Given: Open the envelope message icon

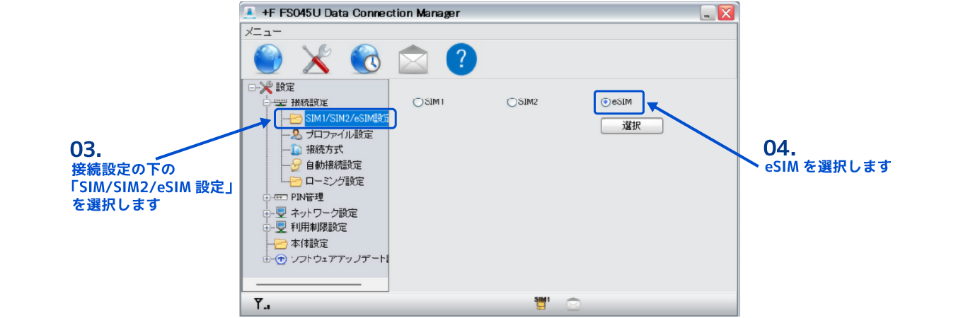Looking at the screenshot, I should (x=413, y=60).
